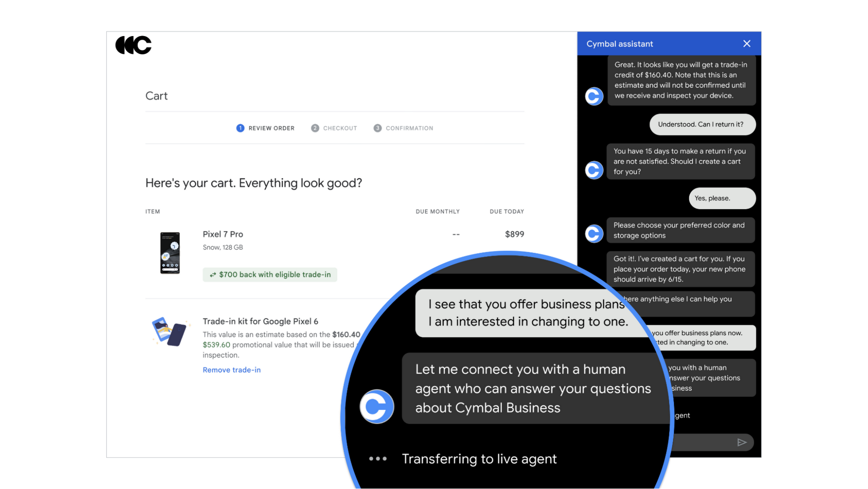Click the Pixel 7 Pro product thumbnail
The width and height of the screenshot is (868, 489).
click(169, 252)
